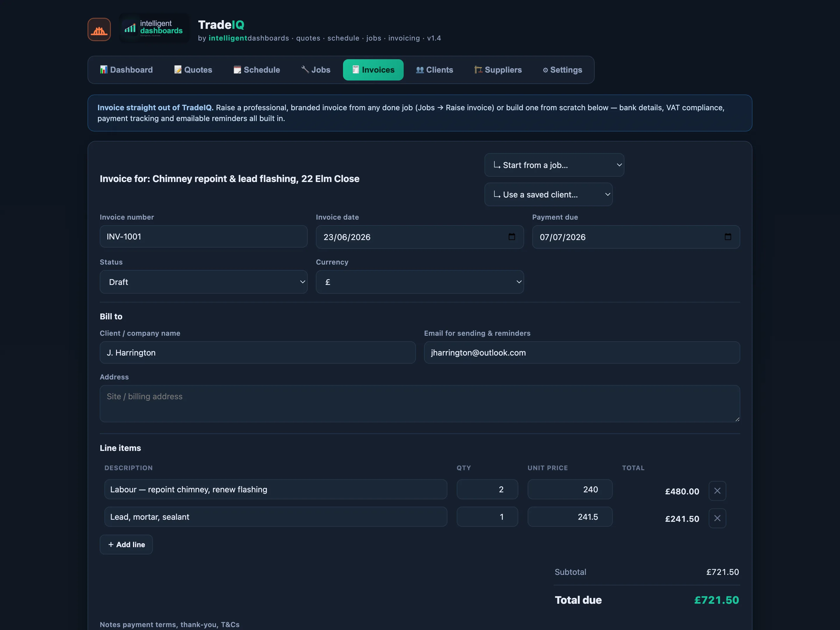Expand the Start from a job dropdown
Image resolution: width=840 pixels, height=630 pixels.
554,165
